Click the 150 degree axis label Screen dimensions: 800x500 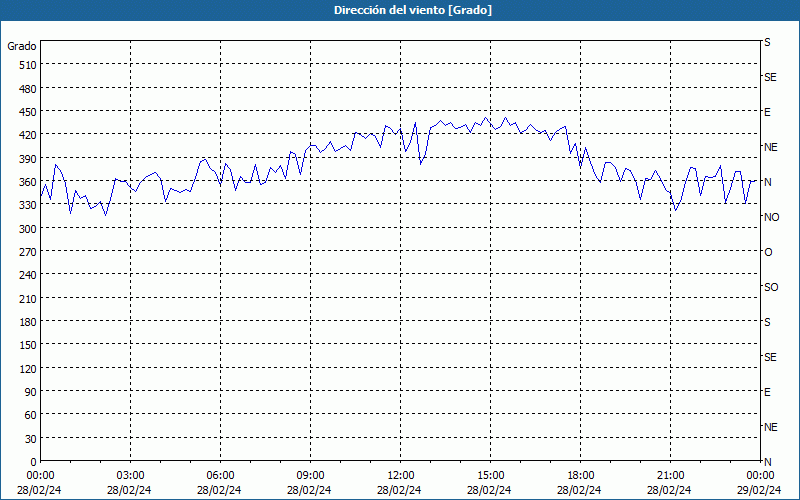[x=28, y=345]
